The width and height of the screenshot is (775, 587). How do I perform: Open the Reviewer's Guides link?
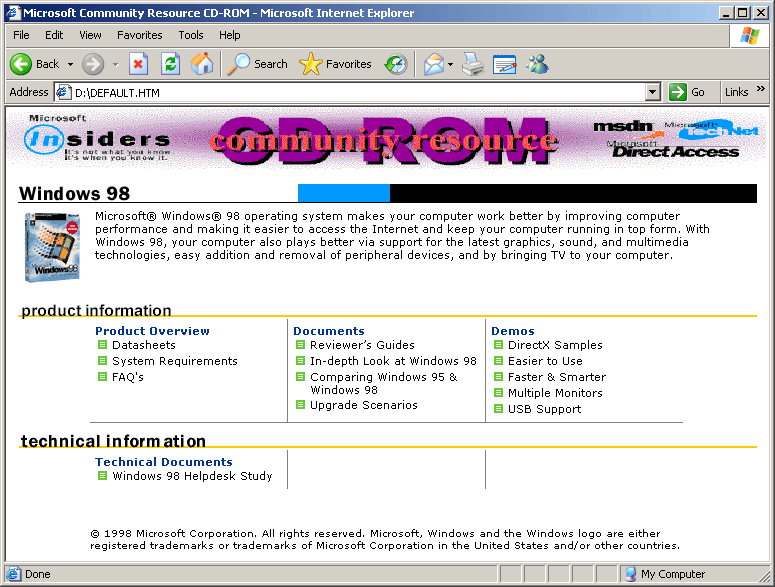pyautogui.click(x=362, y=345)
